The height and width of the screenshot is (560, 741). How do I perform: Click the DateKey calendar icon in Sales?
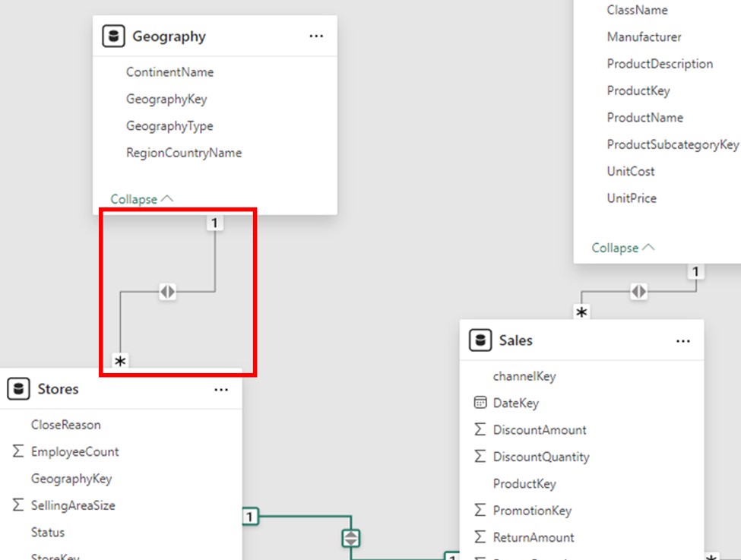pyautogui.click(x=480, y=403)
